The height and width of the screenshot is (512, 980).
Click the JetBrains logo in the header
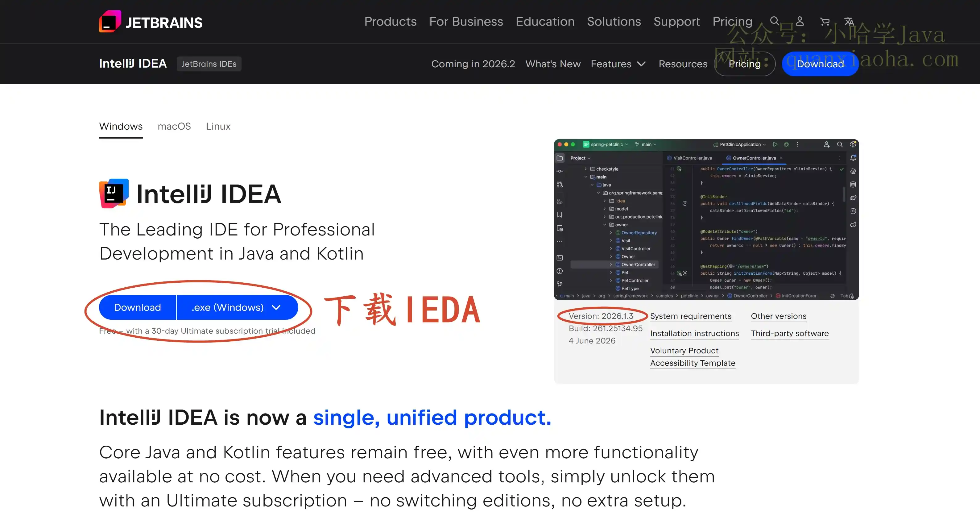151,22
